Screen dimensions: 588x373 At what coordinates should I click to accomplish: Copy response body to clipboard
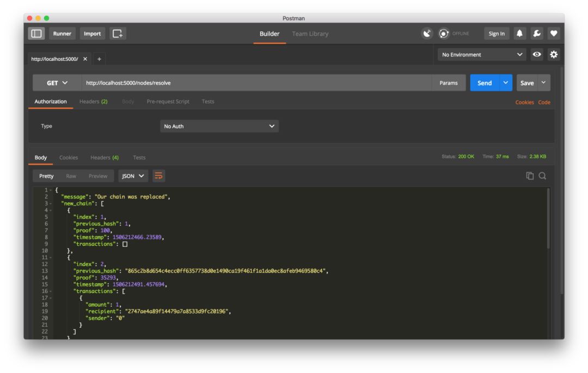530,176
